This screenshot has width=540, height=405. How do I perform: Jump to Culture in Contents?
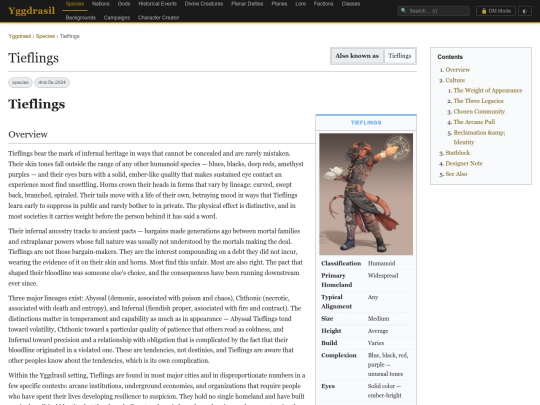click(455, 80)
